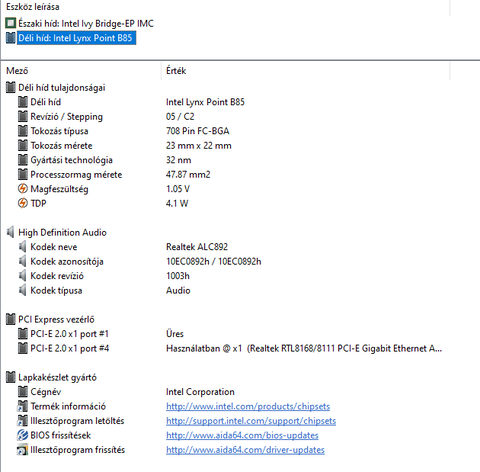The height and width of the screenshot is (472, 480).
Task: Select the Déli híd Lynx Point B85 entry
Action: pyautogui.click(x=76, y=38)
